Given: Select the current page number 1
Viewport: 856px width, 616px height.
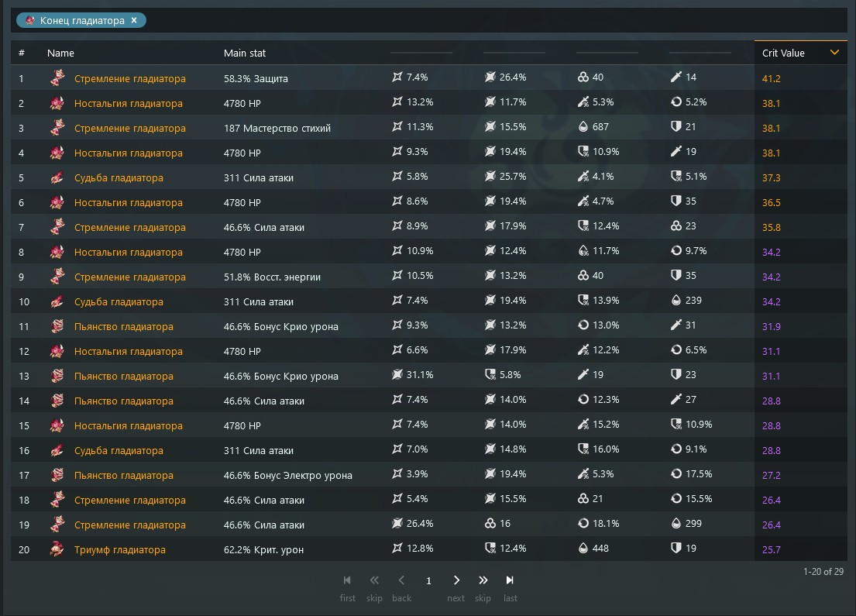Looking at the screenshot, I should 428,580.
